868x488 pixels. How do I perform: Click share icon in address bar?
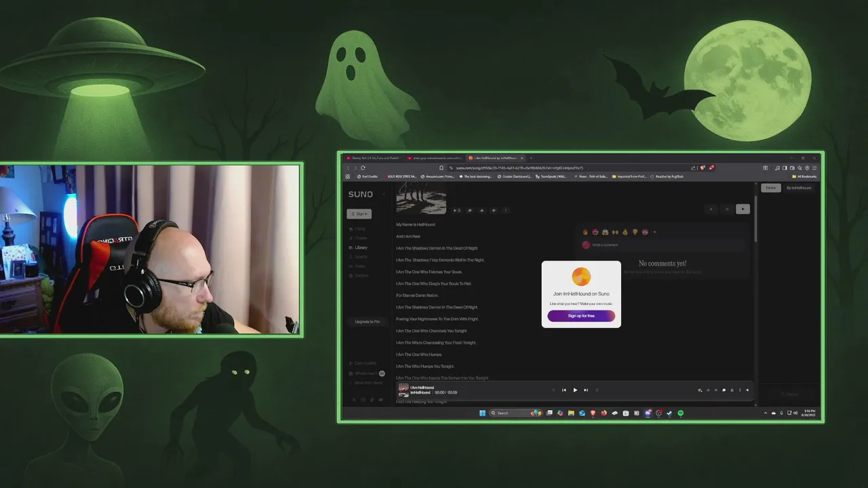tap(693, 167)
